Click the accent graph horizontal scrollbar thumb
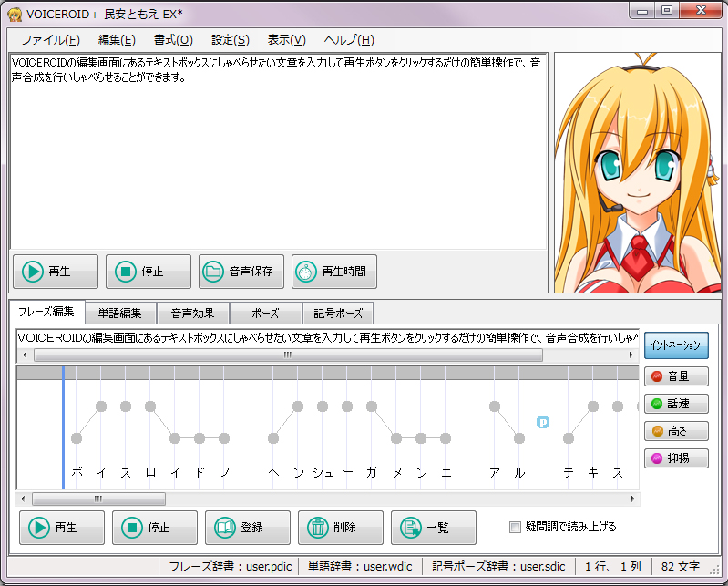This screenshot has width=728, height=586. click(98, 499)
